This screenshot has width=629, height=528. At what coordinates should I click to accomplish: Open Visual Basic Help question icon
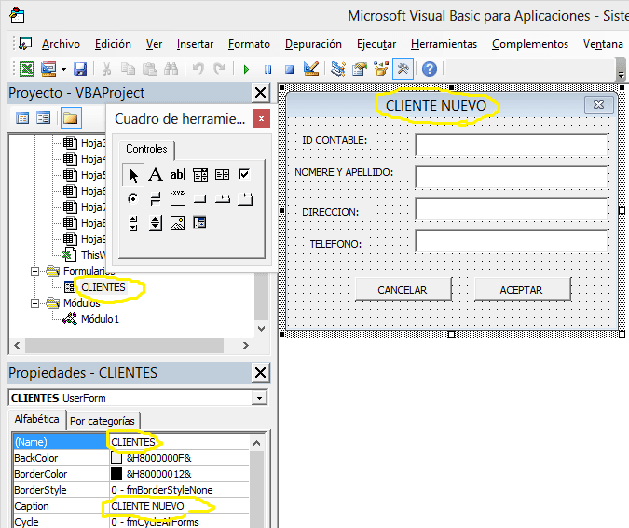click(429, 69)
